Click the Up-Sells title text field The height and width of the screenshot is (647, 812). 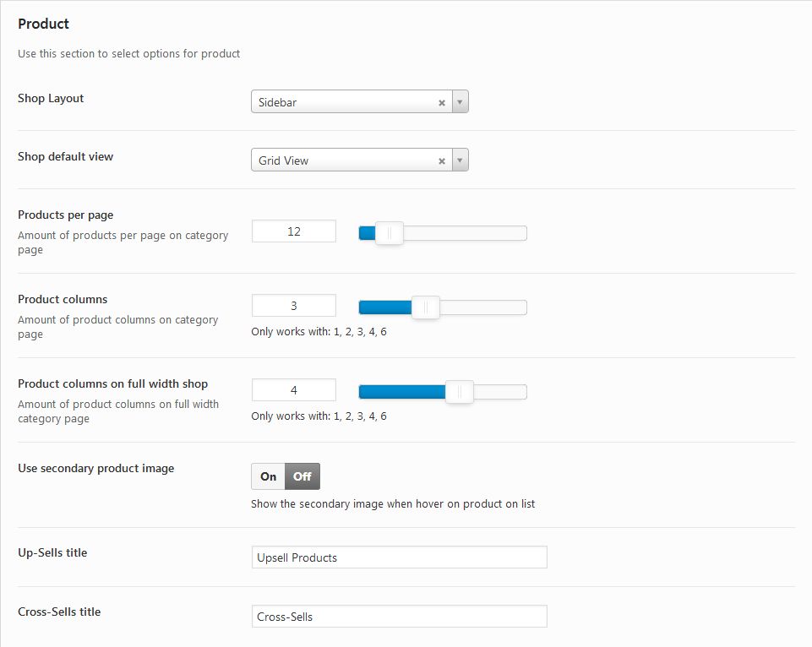point(400,557)
